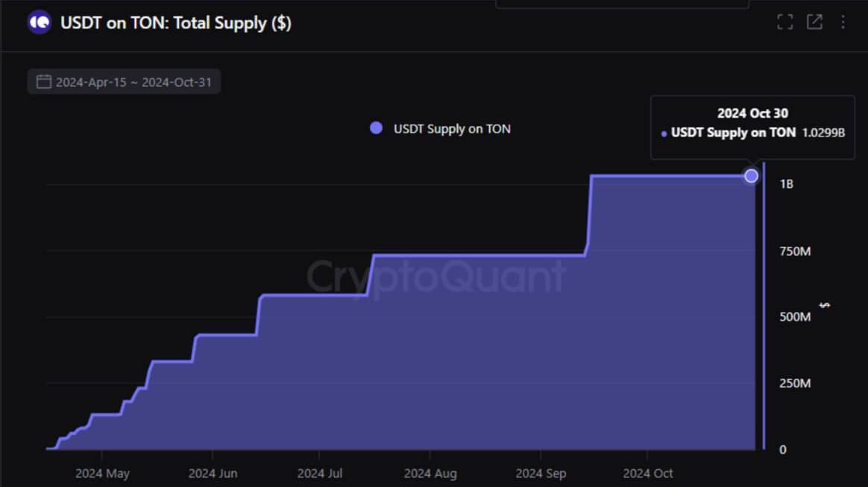The width and height of the screenshot is (868, 487).
Task: Click the 2024 Aug axis label
Action: (x=430, y=474)
